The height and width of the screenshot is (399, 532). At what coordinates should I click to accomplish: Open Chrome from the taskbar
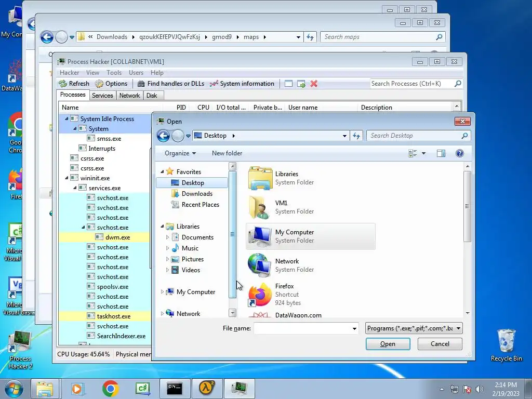(x=110, y=389)
